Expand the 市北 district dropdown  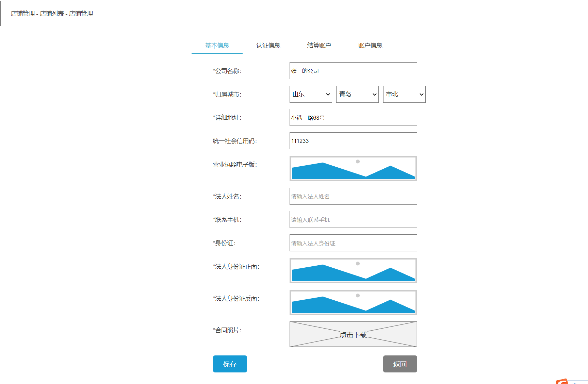click(x=404, y=94)
